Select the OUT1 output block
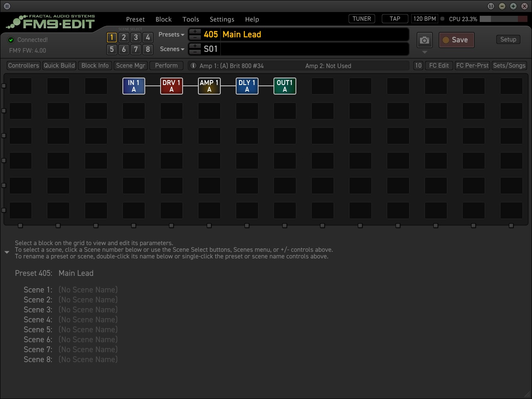Image resolution: width=532 pixels, height=399 pixels. click(x=285, y=86)
